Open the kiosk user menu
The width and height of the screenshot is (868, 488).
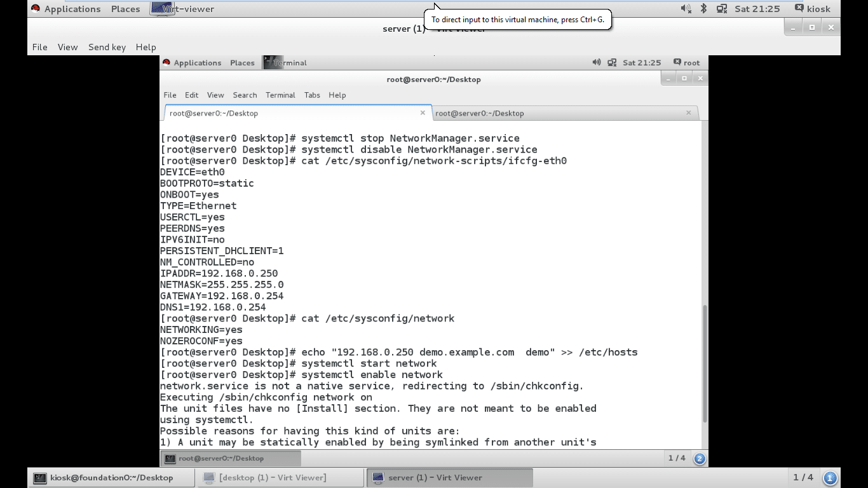point(812,9)
